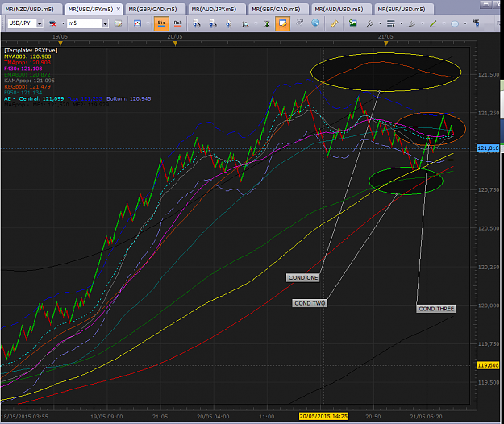The image size is (504, 424).
Task: Click the TMApop: 120,903 legend entry
Action: (27, 63)
